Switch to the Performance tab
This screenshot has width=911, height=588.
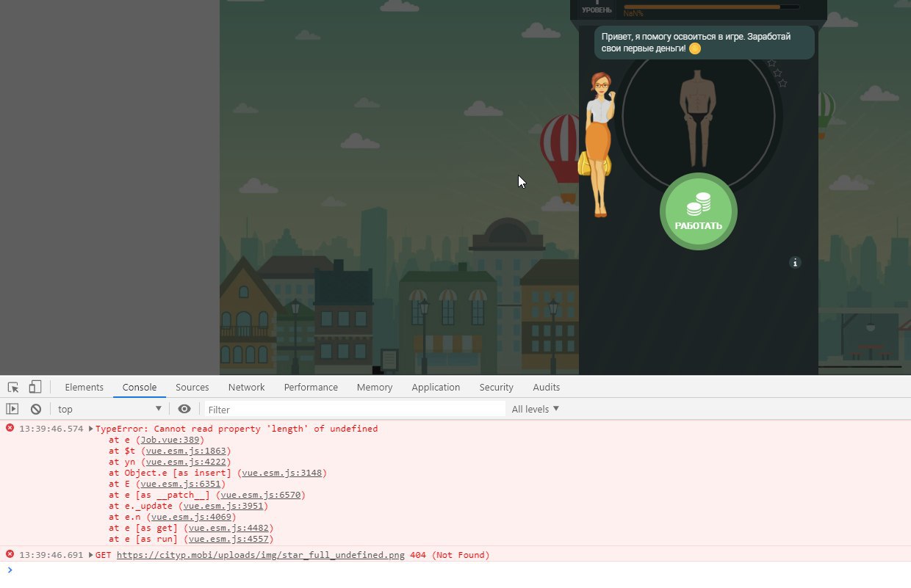(x=311, y=387)
